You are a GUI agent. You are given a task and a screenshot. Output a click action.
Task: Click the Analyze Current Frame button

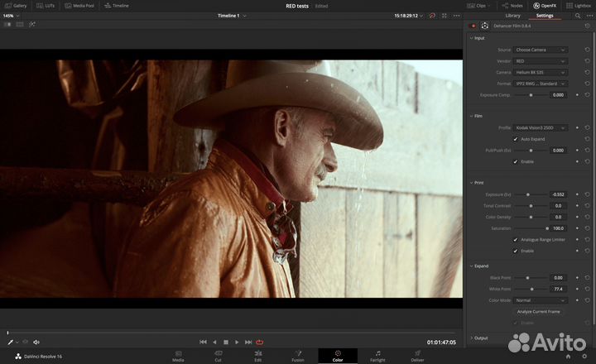coord(539,312)
